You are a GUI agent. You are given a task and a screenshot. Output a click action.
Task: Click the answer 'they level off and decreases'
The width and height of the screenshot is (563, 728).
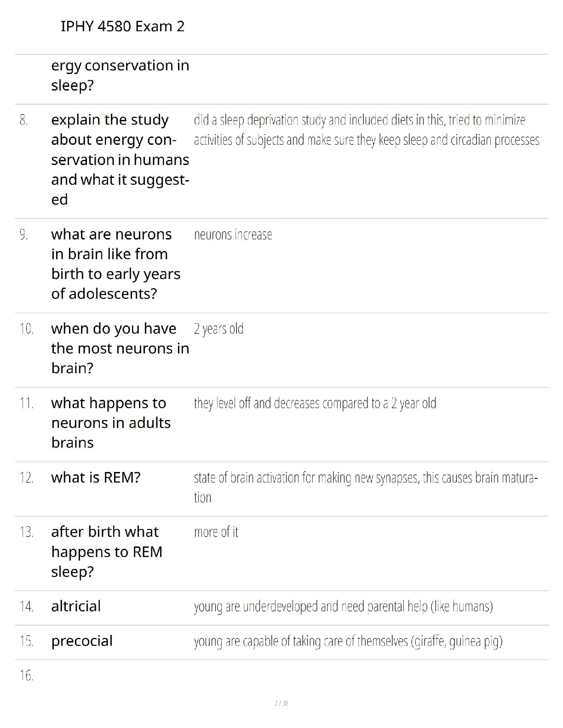click(x=315, y=404)
